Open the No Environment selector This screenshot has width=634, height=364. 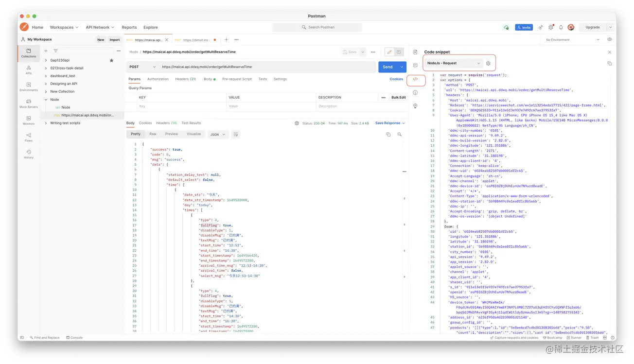pos(573,40)
